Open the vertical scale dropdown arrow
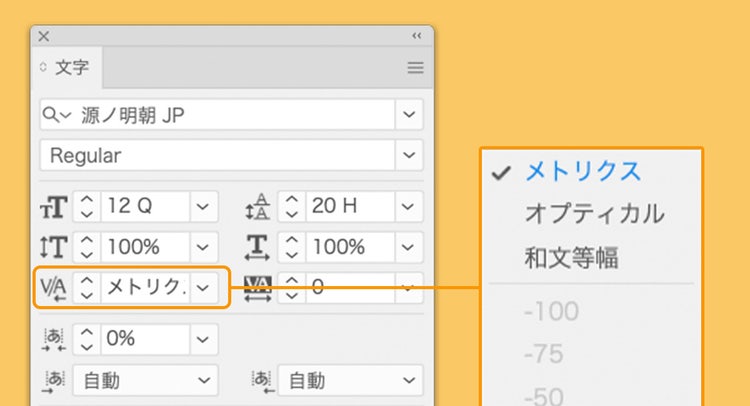Image resolution: width=750 pixels, height=406 pixels. click(x=203, y=247)
